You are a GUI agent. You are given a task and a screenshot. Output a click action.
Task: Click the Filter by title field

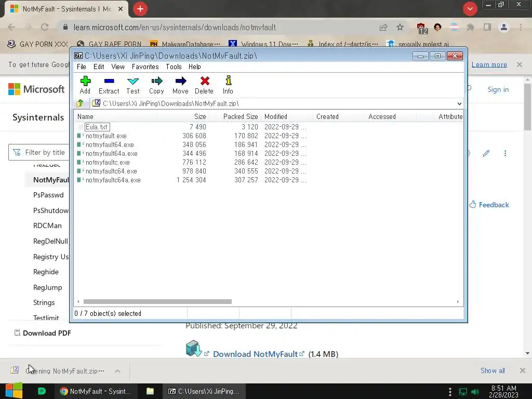point(39,152)
